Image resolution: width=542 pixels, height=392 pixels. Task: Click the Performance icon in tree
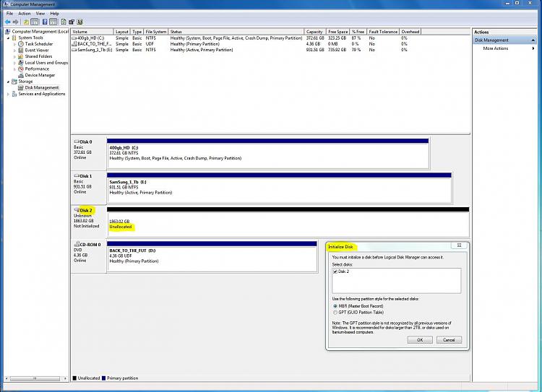click(x=21, y=69)
